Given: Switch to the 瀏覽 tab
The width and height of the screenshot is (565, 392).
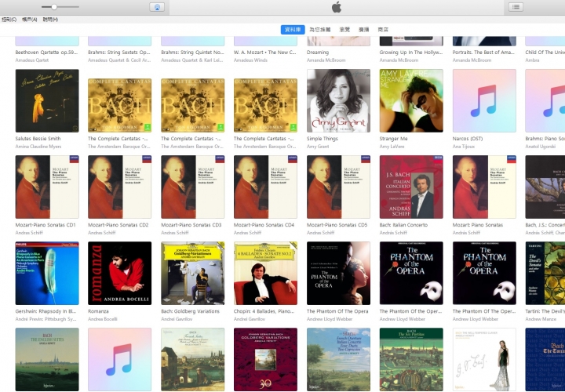Looking at the screenshot, I should pyautogui.click(x=344, y=30).
